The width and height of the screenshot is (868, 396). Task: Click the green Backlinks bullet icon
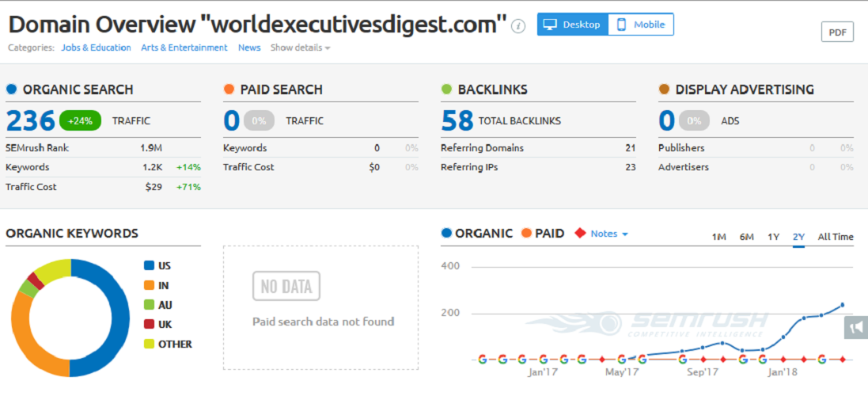tap(447, 89)
